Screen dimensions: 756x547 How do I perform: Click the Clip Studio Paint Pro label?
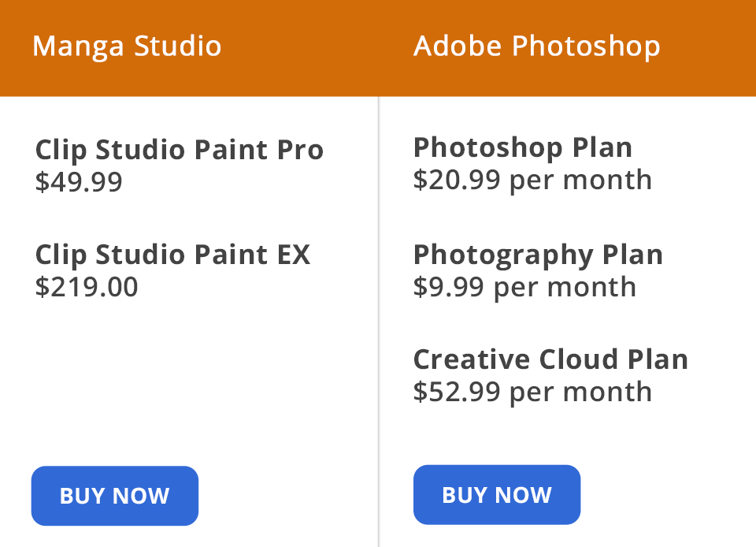point(179,150)
